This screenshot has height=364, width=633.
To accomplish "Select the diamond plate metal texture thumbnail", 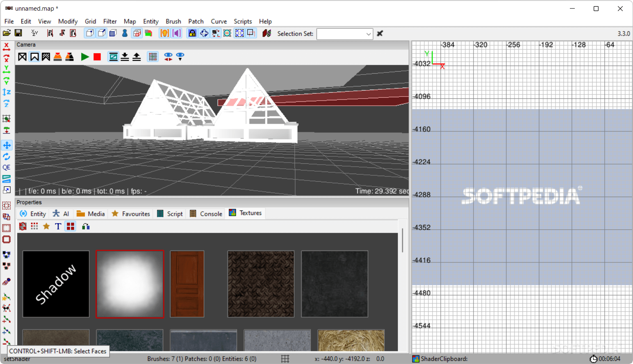I will click(261, 284).
